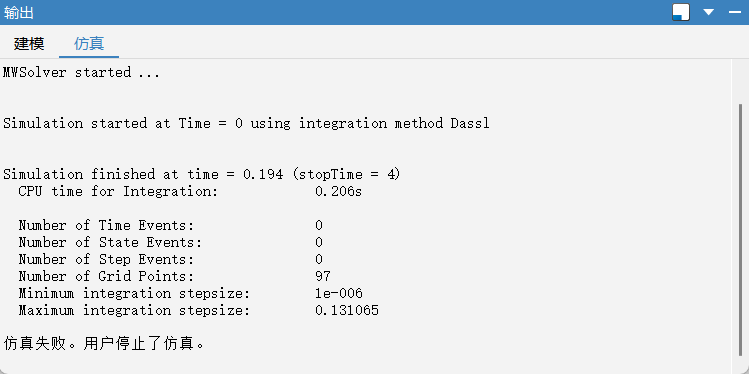The image size is (750, 374).
Task: Click the 输出 panel title
Action: (x=19, y=12)
